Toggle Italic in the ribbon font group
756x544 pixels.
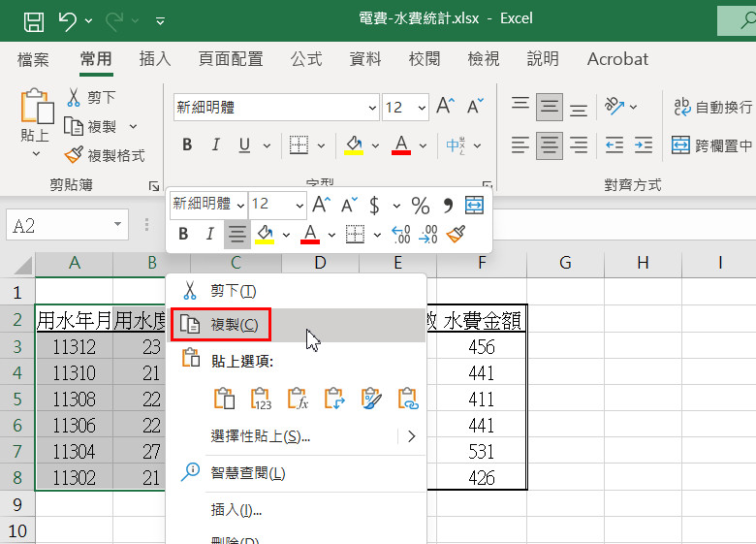(x=215, y=145)
